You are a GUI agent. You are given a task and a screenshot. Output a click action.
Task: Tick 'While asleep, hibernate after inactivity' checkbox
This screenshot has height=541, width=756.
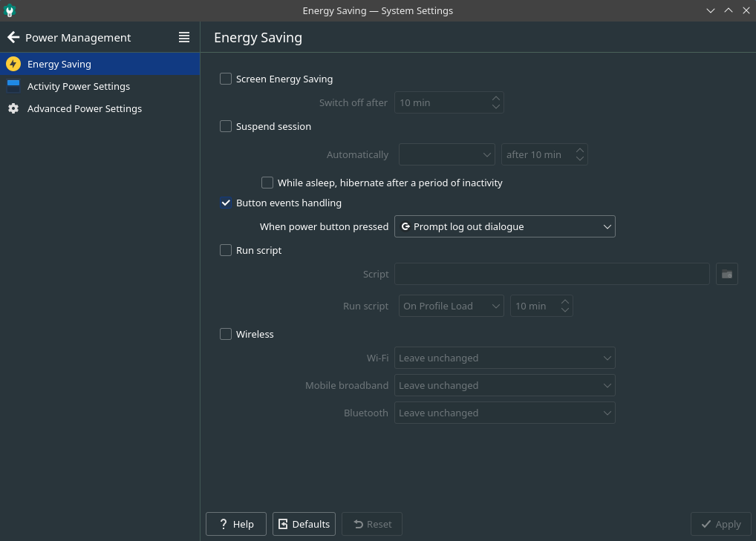pyautogui.click(x=267, y=183)
